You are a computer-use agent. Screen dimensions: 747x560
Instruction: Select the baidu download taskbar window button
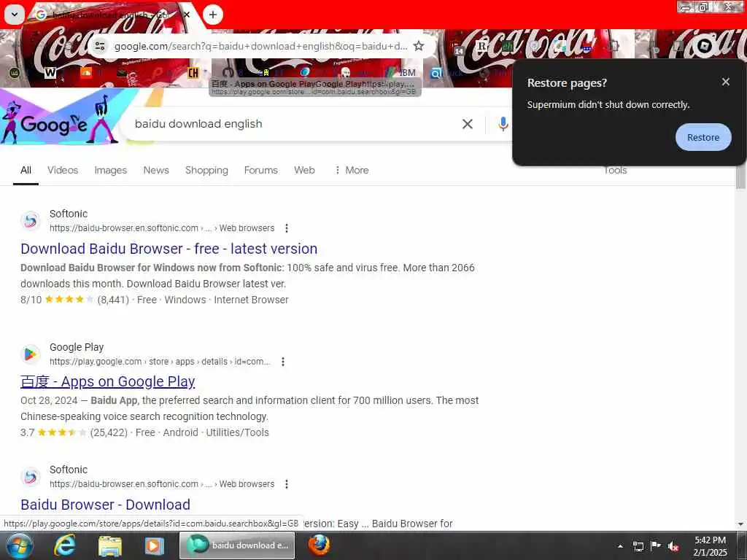click(x=237, y=545)
